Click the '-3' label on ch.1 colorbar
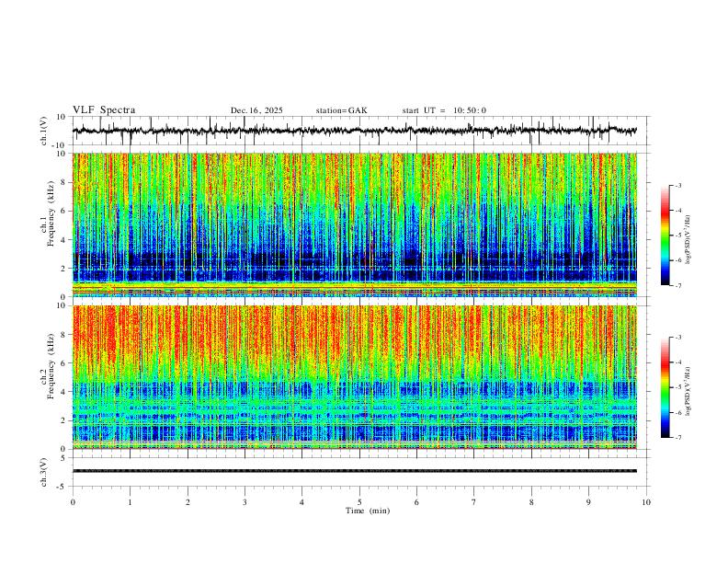Viewport: 728px width, 563px height. pyautogui.click(x=678, y=185)
